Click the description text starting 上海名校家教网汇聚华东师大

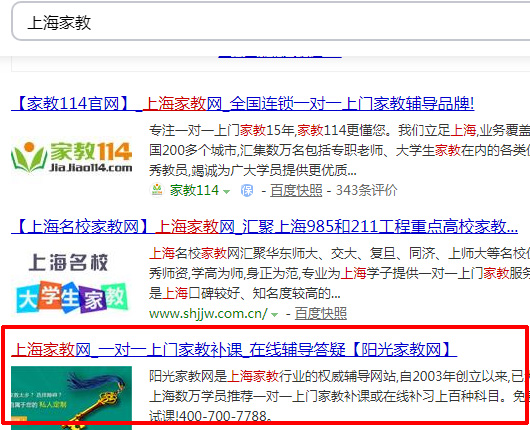coord(339,273)
